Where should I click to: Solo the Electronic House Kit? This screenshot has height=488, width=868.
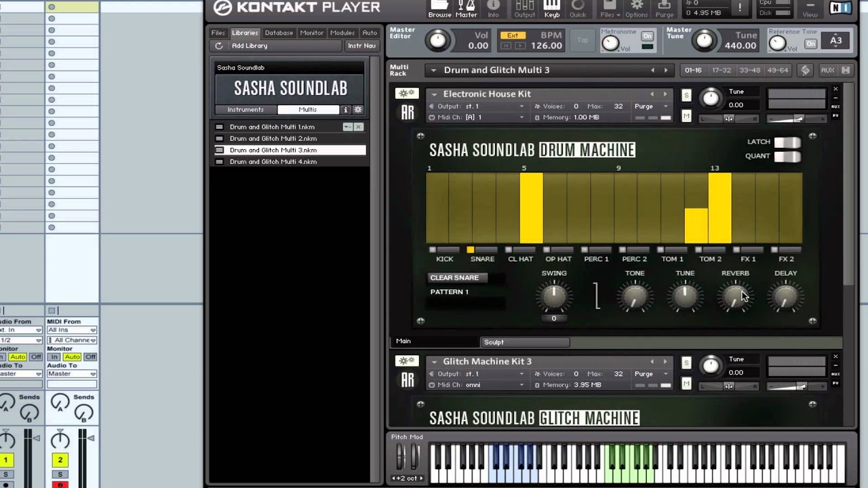click(x=686, y=96)
